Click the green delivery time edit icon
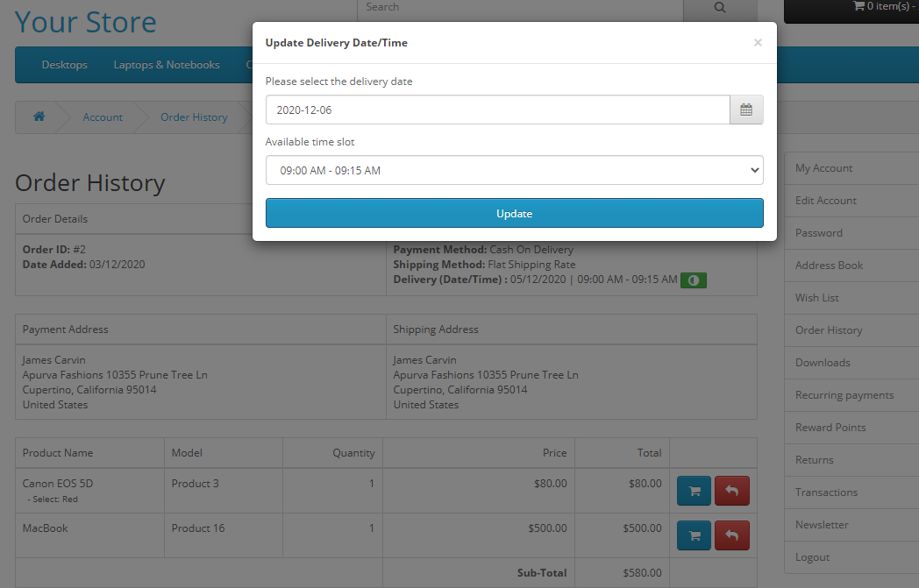This screenshot has height=588, width=919. [x=694, y=280]
